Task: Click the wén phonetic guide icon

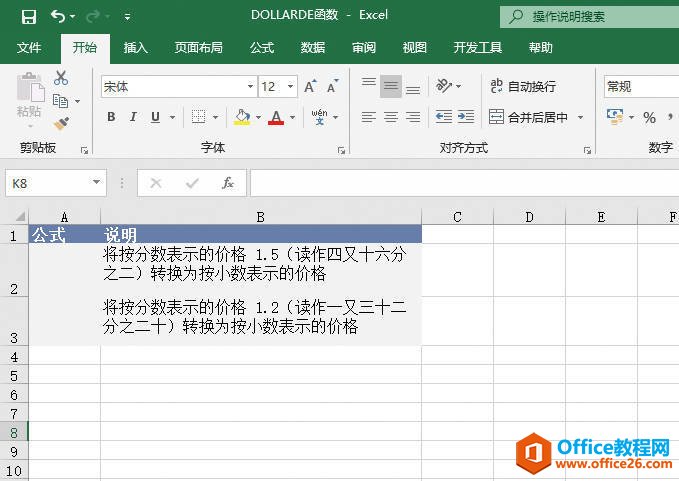Action: click(x=319, y=117)
